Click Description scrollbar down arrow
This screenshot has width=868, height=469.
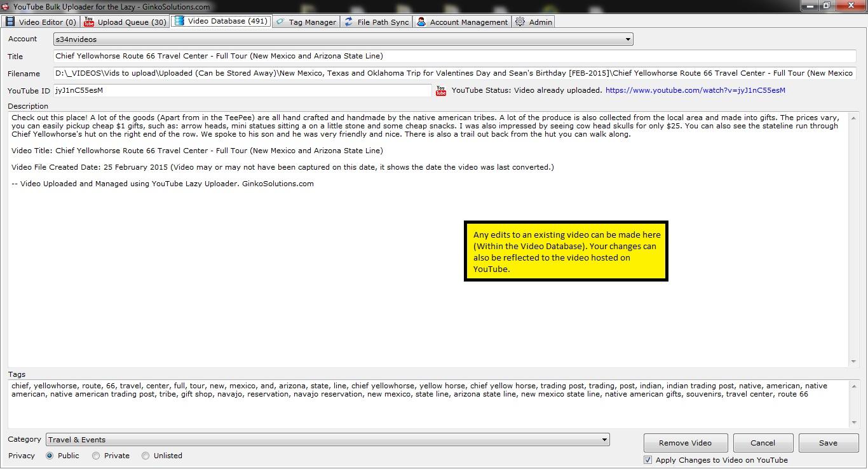point(853,361)
